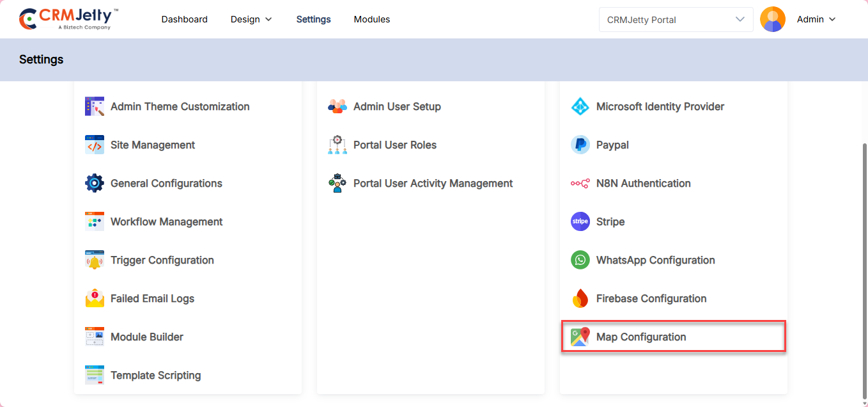Click the WhatsApp Configuration icon
Viewport: 868px width, 407px height.
580,260
